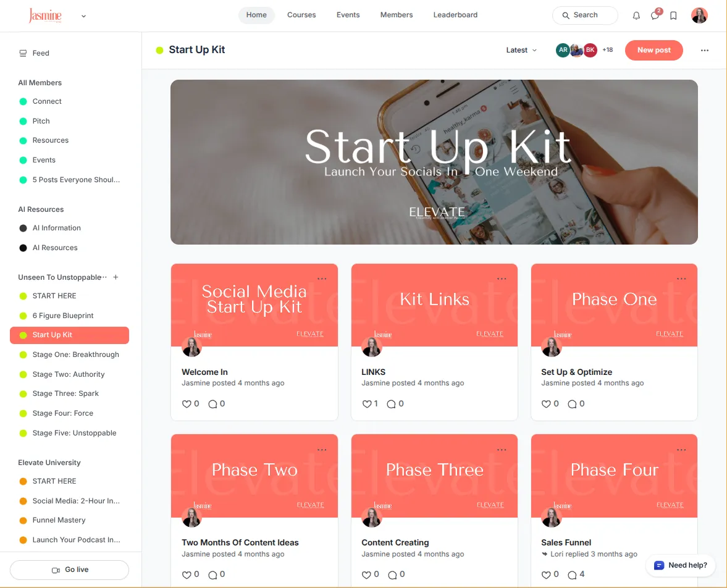Screen dimensions: 727x588
Task: Create a New post
Action: [653, 50]
